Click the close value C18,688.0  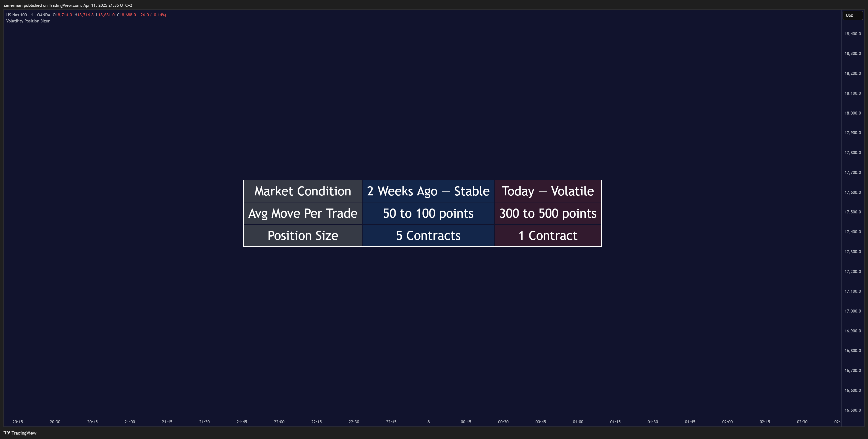pyautogui.click(x=126, y=15)
